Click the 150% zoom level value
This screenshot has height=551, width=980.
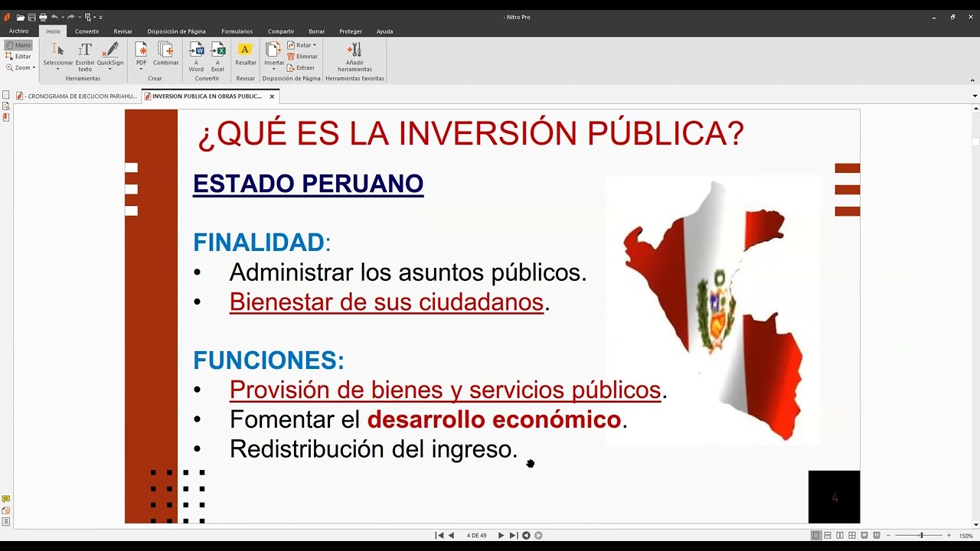(x=966, y=536)
